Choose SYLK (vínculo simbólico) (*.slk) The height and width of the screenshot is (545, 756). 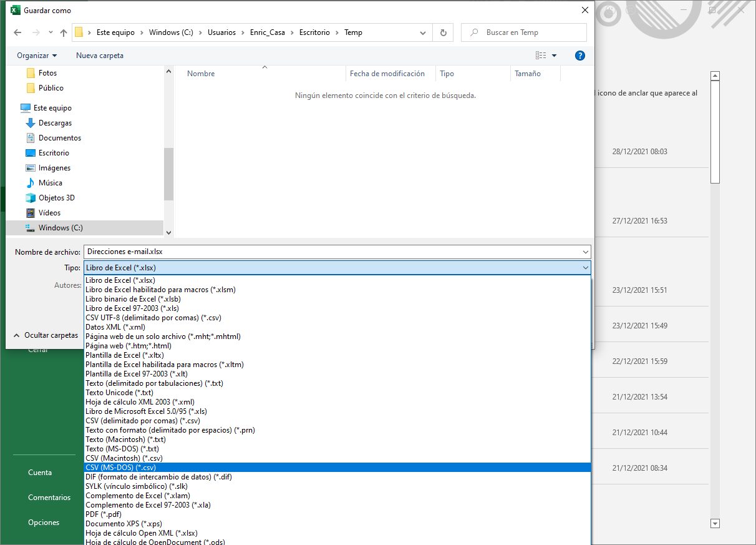click(337, 486)
